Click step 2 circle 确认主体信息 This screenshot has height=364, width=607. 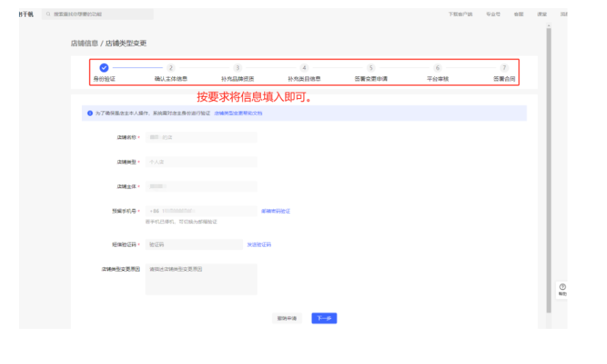click(171, 67)
